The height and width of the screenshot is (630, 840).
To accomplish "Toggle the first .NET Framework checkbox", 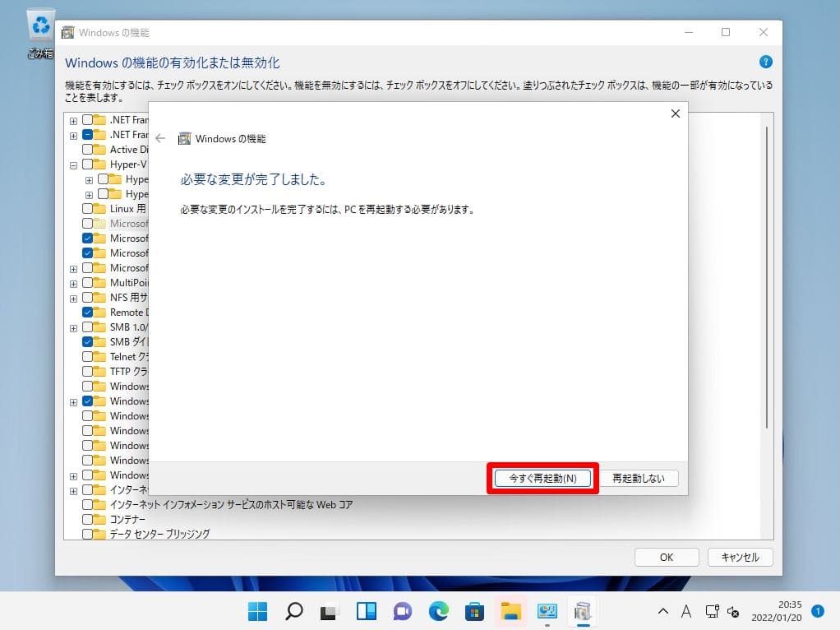I will (x=87, y=119).
